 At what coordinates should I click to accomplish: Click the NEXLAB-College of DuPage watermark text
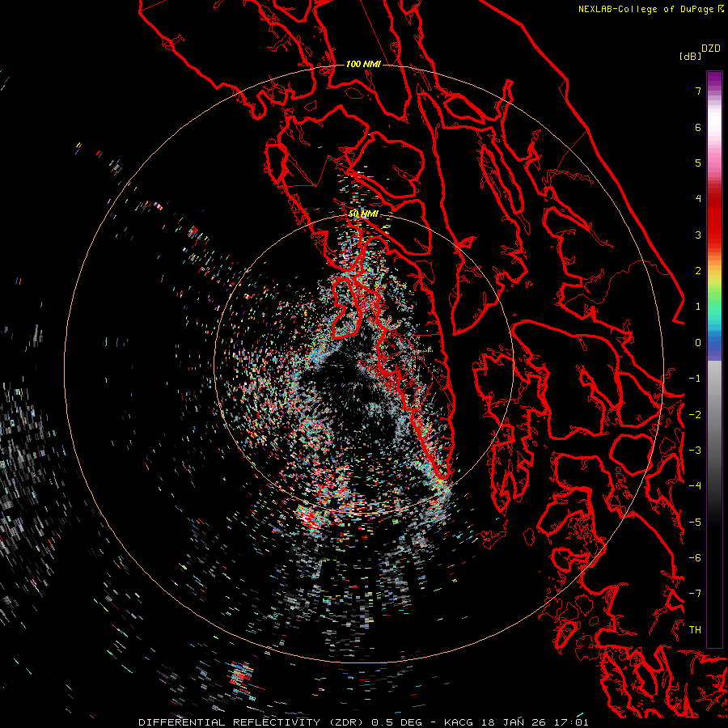(x=650, y=9)
